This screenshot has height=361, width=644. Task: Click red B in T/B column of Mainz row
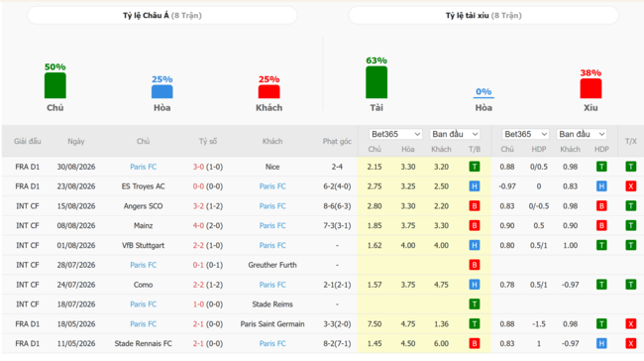[474, 225]
